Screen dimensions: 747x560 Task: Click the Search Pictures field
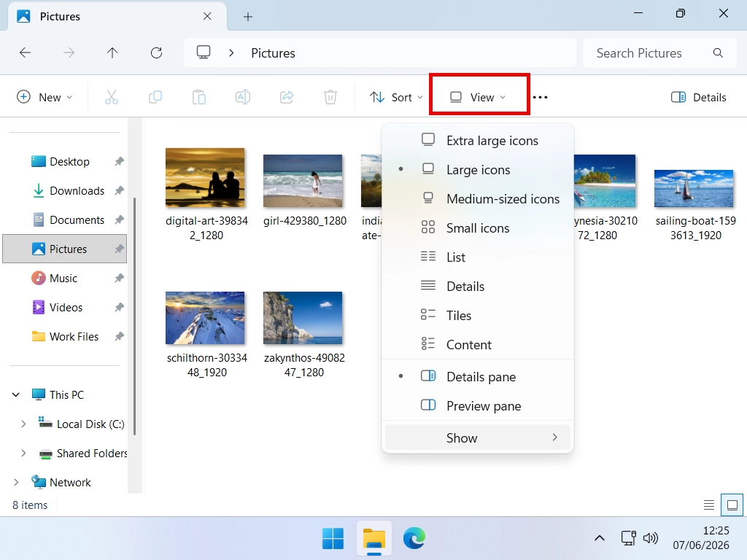tap(660, 52)
